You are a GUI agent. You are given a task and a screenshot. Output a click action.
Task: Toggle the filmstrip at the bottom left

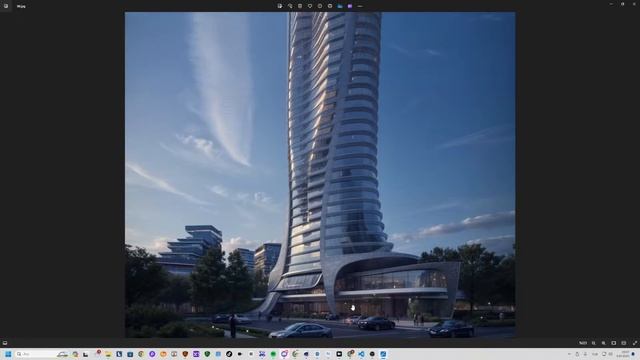[x=5, y=343]
